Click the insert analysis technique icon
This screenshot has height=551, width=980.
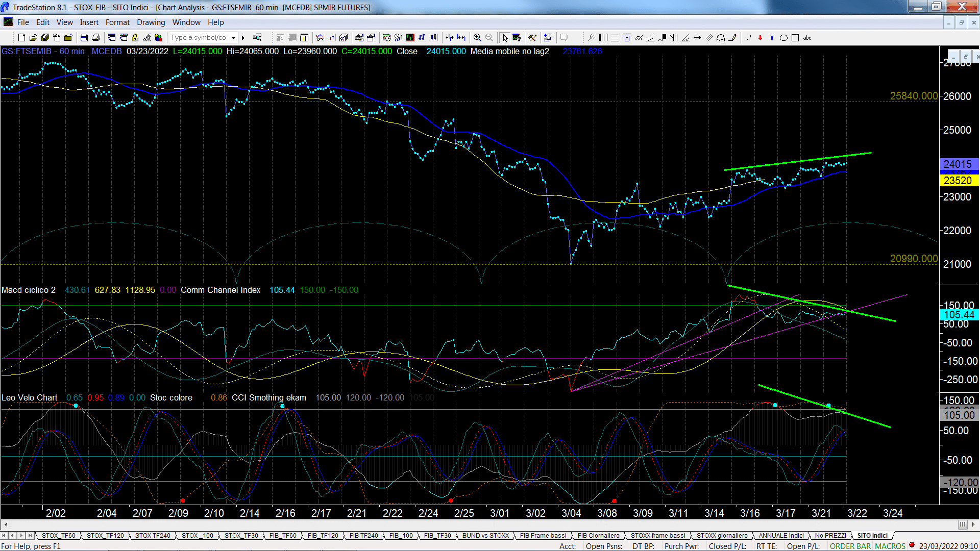(320, 38)
